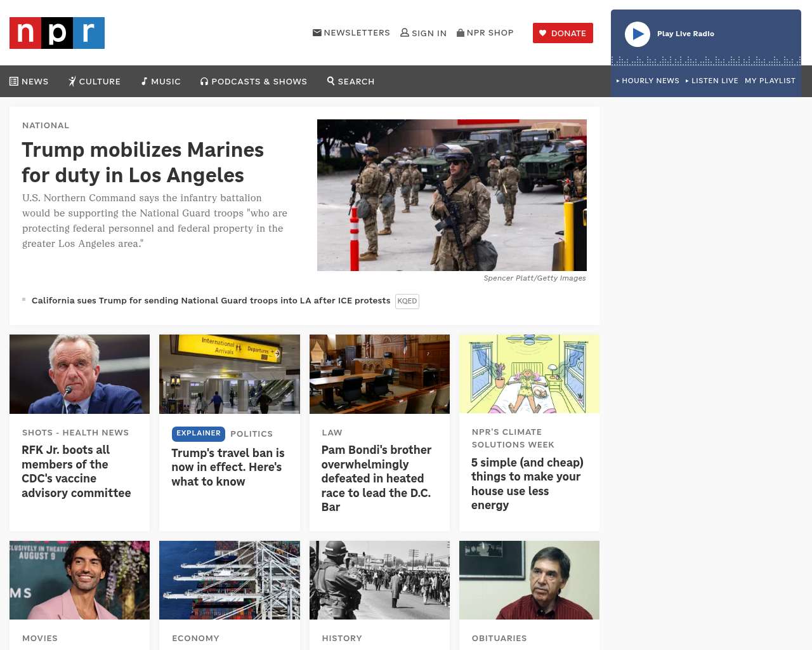812x650 pixels.
Task: Click the Sign In person icon
Action: [405, 32]
